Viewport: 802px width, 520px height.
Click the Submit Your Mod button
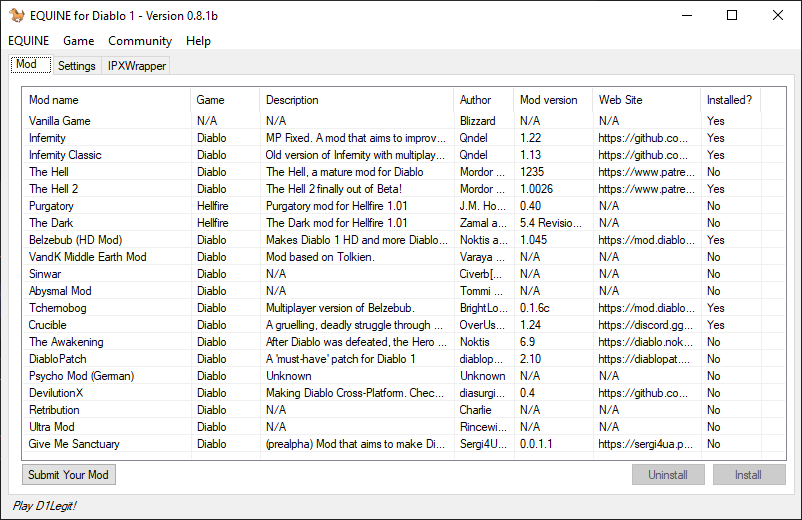click(69, 474)
